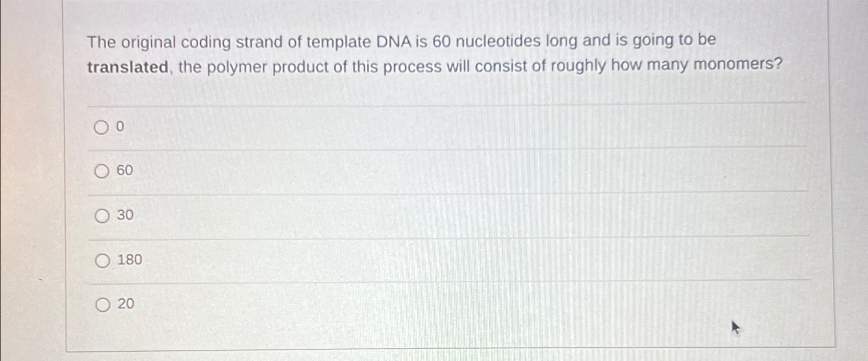This screenshot has height=361, width=868.
Task: Click the answer label reading 0
Action: click(120, 126)
